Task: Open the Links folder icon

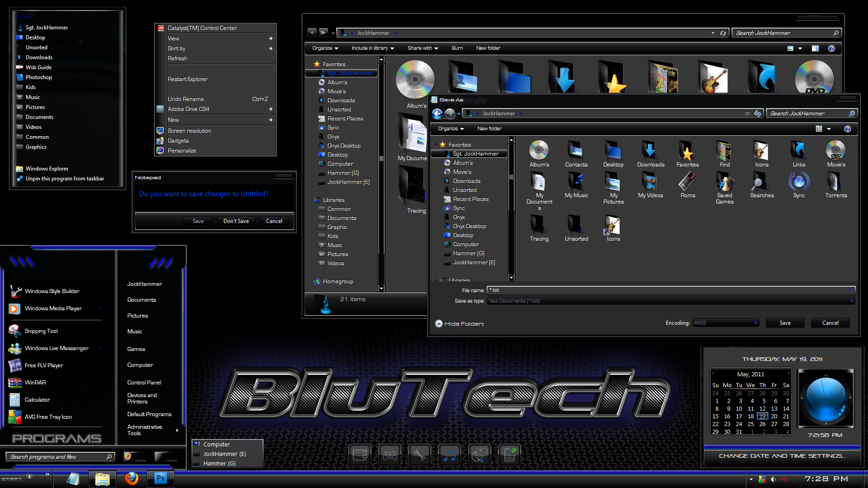Action: [x=799, y=154]
